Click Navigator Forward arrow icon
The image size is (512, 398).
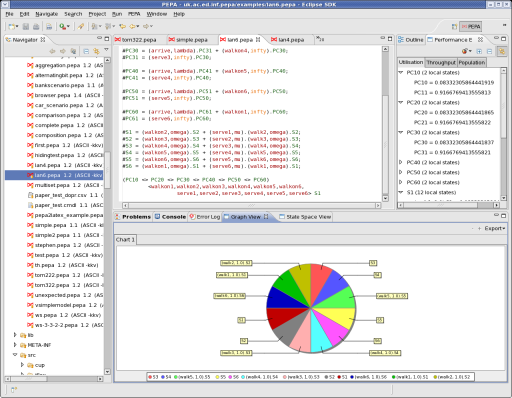[x=63, y=51]
